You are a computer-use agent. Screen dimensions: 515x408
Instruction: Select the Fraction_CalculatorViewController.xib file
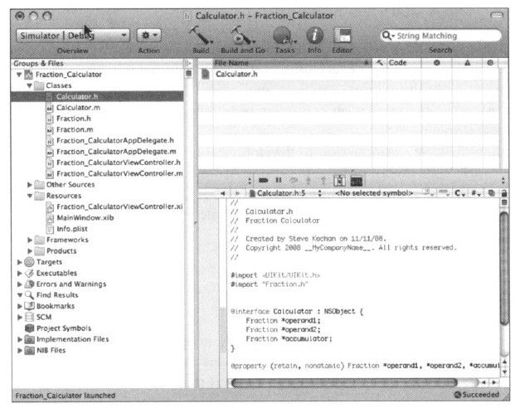(x=119, y=207)
